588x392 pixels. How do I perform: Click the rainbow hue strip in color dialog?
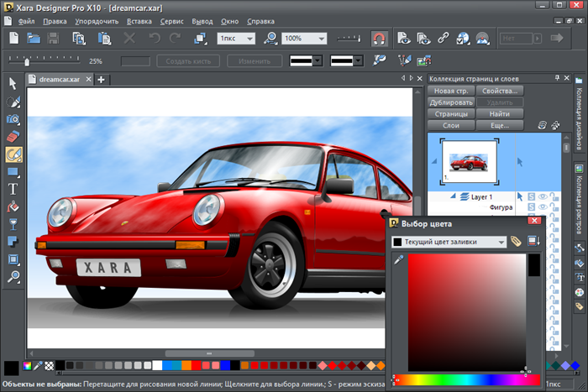click(466, 379)
